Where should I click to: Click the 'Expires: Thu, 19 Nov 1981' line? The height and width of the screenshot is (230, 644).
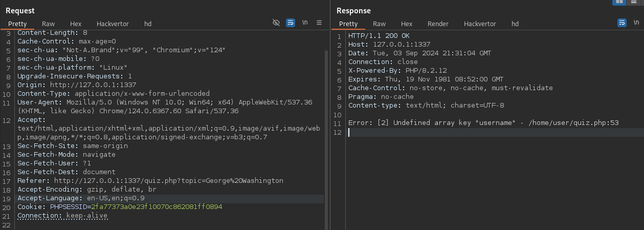point(426,79)
